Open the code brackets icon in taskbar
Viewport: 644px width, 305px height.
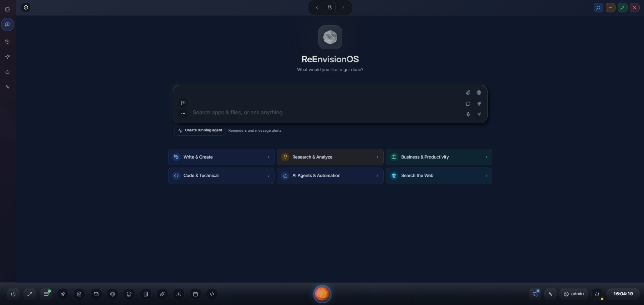coord(212,294)
